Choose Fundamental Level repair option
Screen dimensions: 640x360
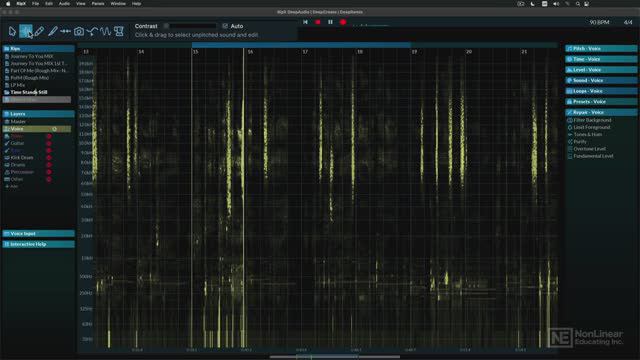(x=593, y=156)
